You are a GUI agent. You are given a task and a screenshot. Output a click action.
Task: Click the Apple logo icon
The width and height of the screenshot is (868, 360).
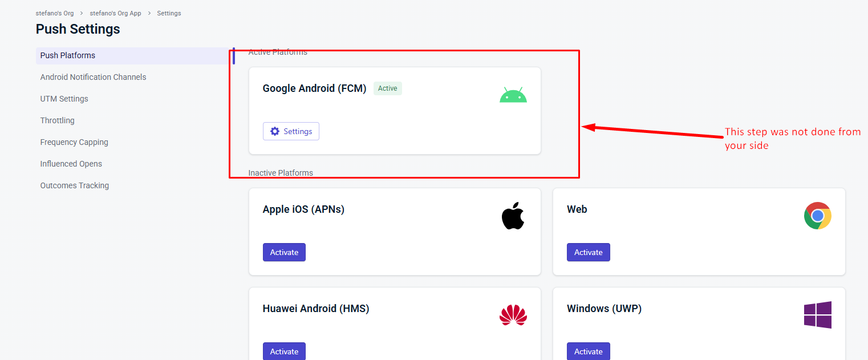513,216
